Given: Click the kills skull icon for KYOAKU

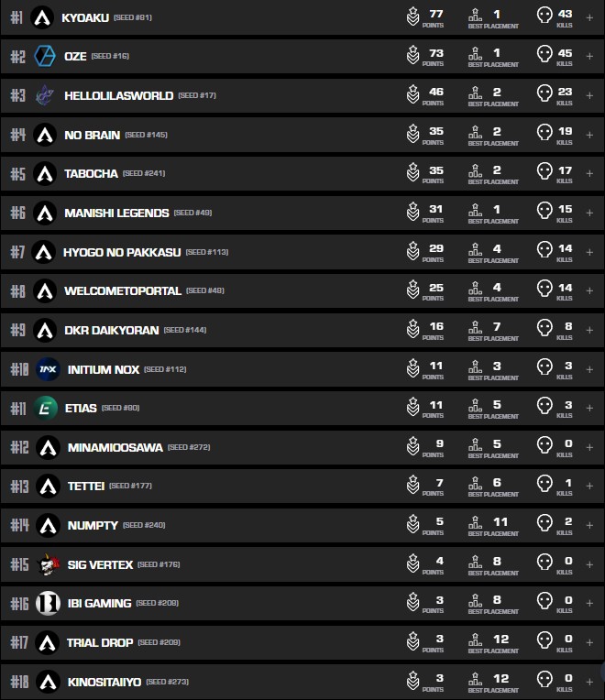Looking at the screenshot, I should [544, 16].
